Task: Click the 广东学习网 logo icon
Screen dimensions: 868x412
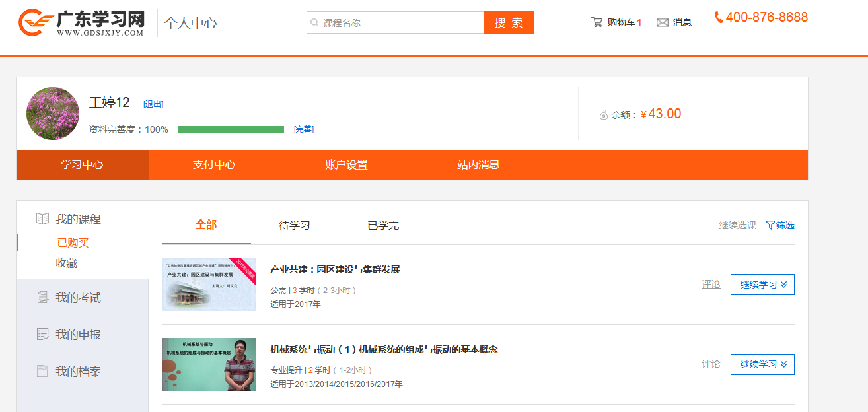Action: (36, 22)
